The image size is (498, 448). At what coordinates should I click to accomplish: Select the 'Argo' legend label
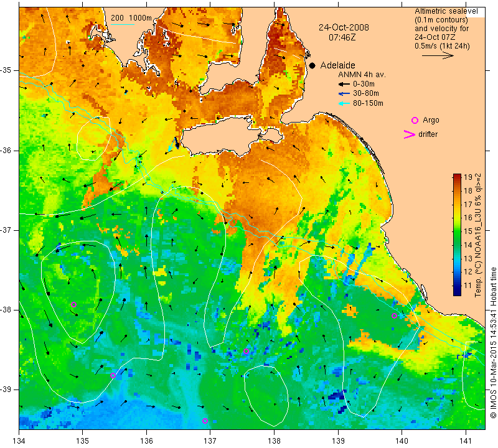(431, 120)
